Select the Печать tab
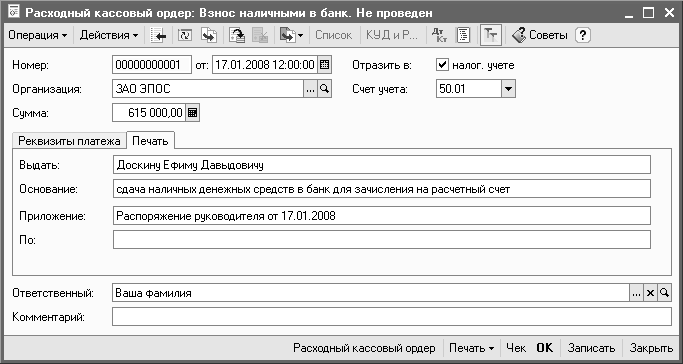 pos(150,140)
